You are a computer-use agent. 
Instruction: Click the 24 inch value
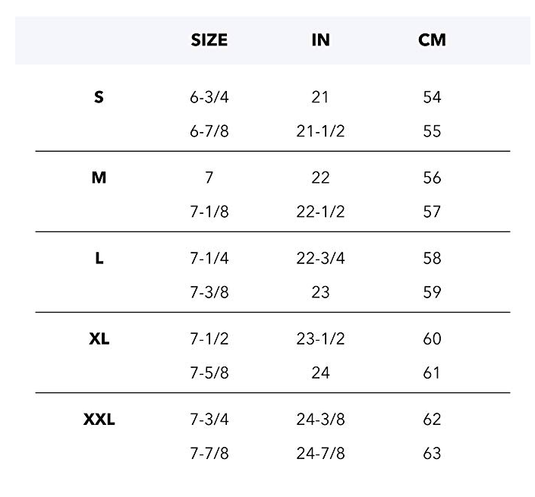pos(320,373)
